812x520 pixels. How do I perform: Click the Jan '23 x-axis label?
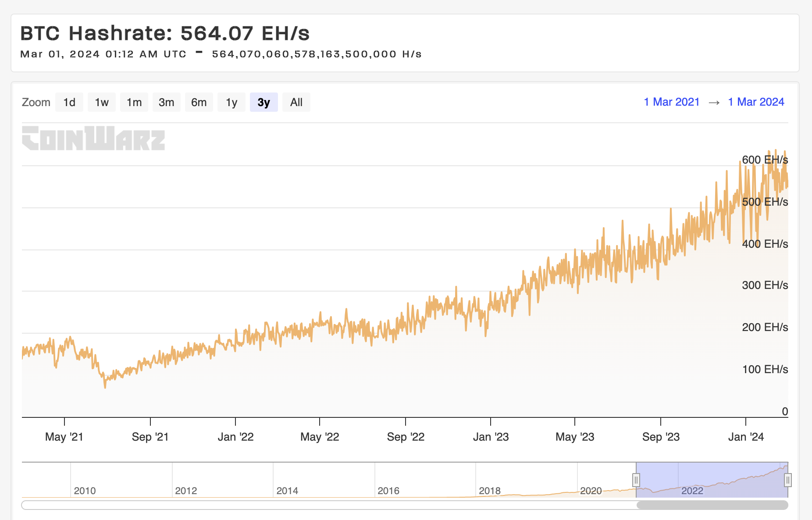(491, 437)
